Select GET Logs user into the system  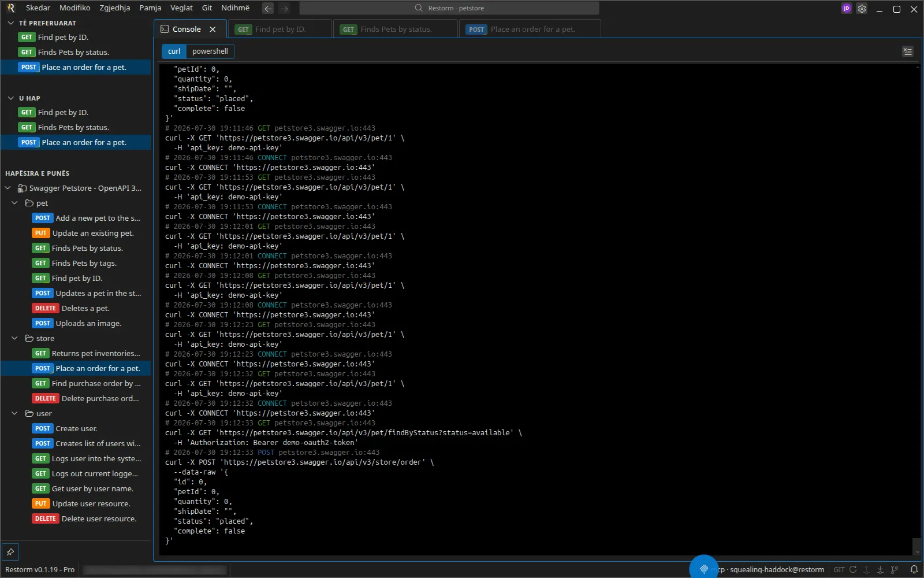pyautogui.click(x=76, y=458)
